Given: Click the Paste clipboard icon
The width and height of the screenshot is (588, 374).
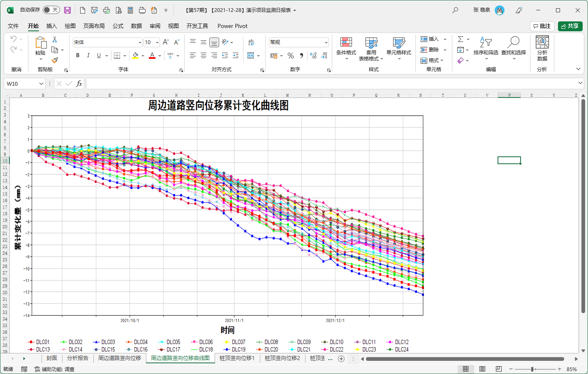Looking at the screenshot, I should pos(40,42).
